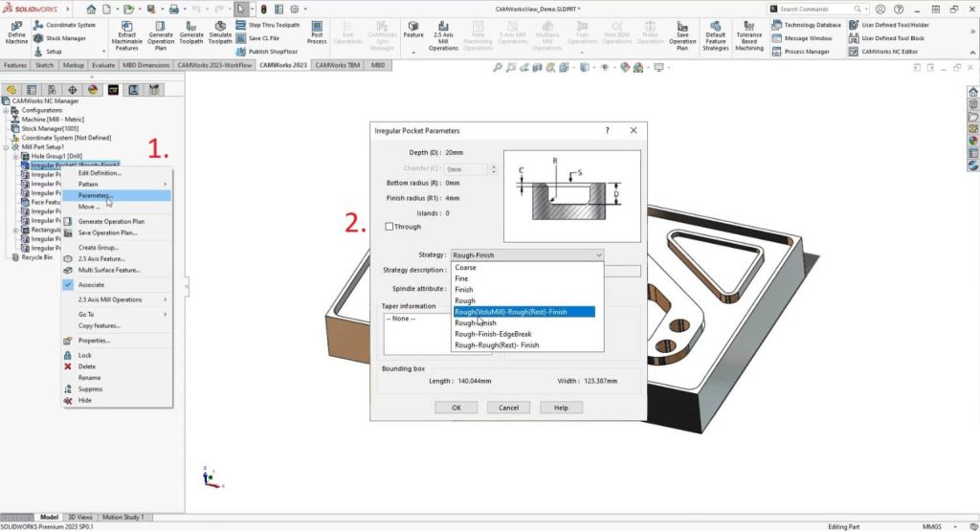The width and height of the screenshot is (980, 531).
Task: Collapse the ribbon with the up chevron
Action: pyautogui.click(x=972, y=52)
